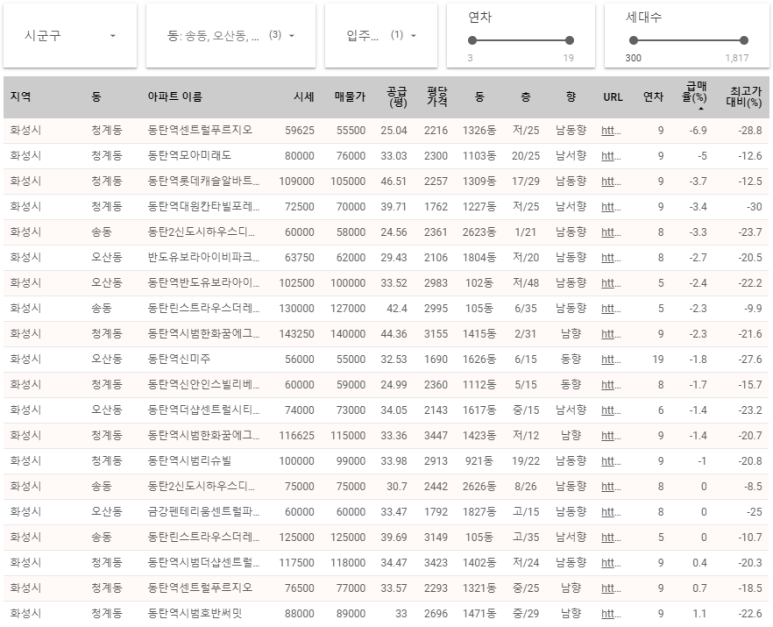
Task: Move the 연차 slider maximum handle at 19
Action: click(569, 40)
